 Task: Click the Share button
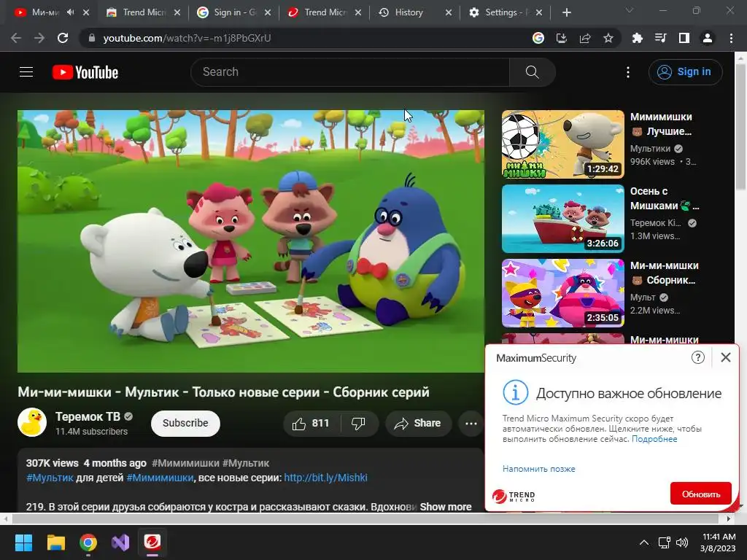tap(418, 424)
